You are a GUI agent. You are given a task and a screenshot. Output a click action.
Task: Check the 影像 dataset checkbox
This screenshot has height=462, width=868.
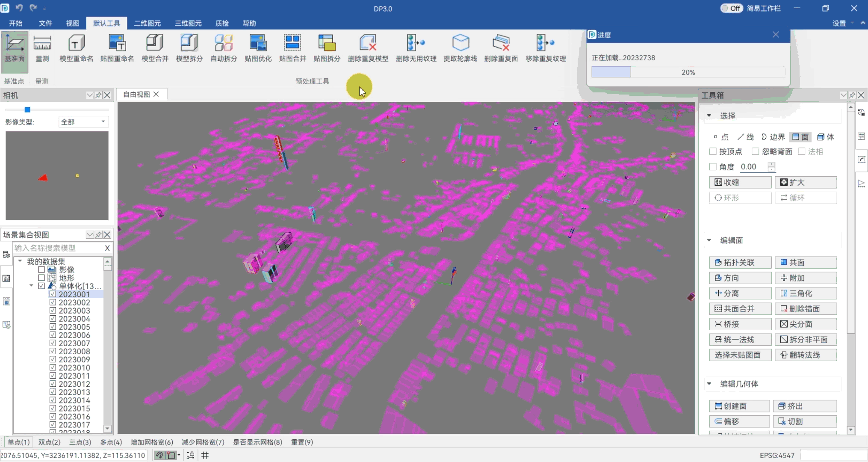(41, 269)
